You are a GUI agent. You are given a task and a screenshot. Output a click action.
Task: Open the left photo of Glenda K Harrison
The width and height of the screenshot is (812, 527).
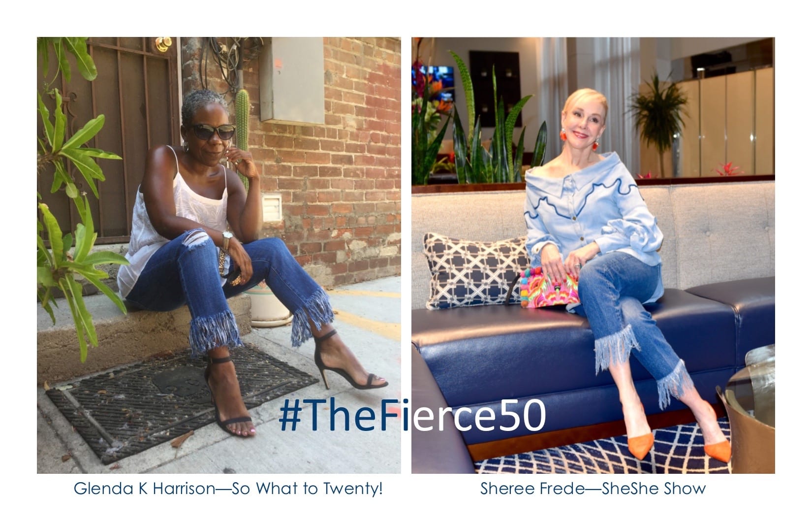[x=219, y=255]
